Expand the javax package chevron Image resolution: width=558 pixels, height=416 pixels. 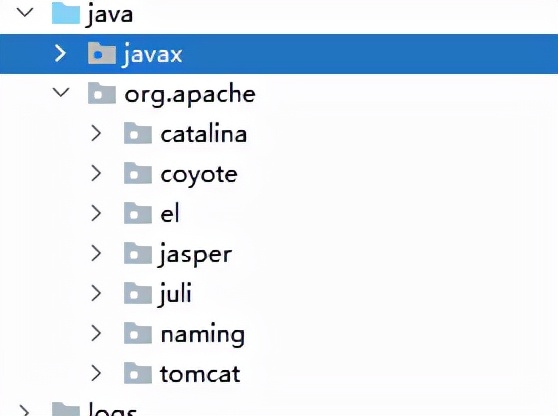pyautogui.click(x=60, y=54)
